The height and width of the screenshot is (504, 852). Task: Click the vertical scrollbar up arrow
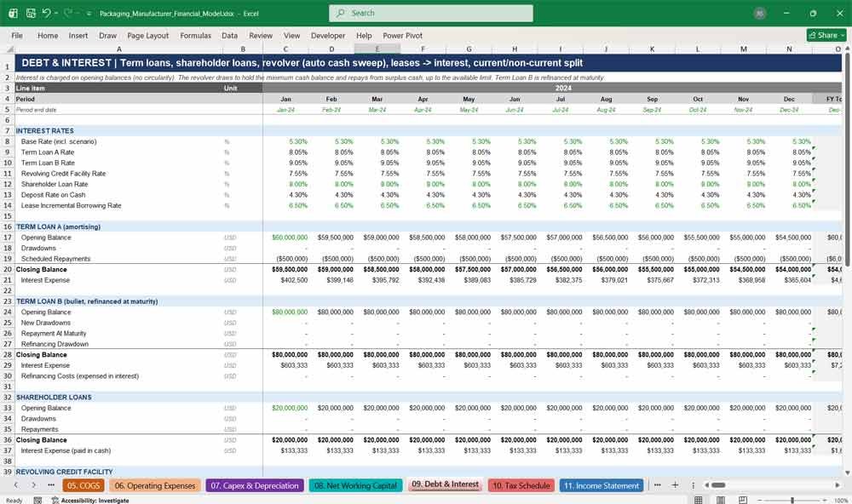pos(848,49)
